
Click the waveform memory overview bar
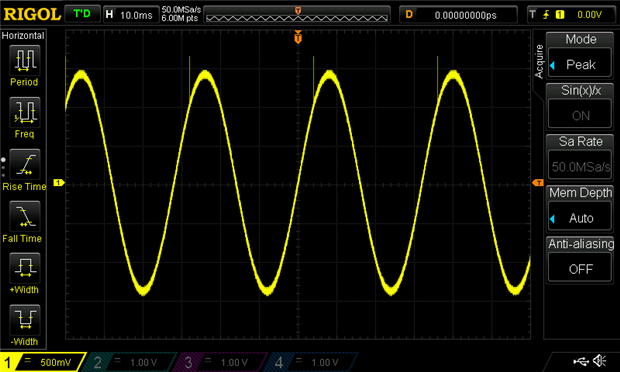(297, 15)
